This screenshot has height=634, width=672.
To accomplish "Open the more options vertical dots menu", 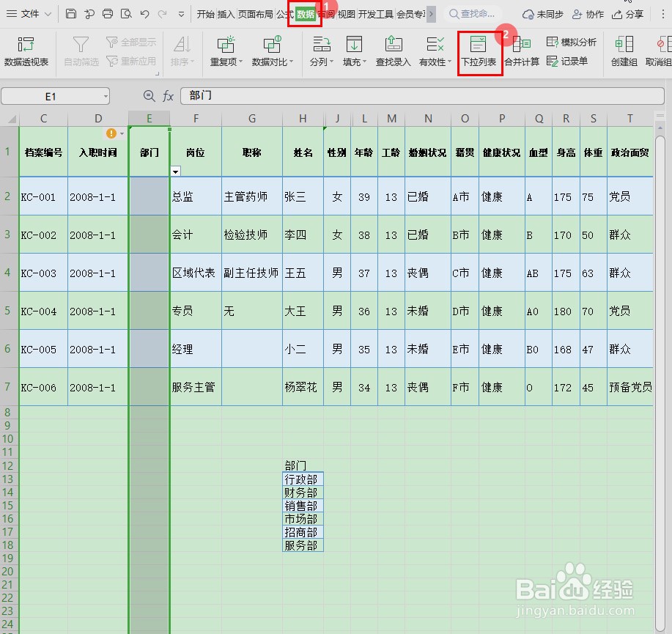I will [662, 14].
